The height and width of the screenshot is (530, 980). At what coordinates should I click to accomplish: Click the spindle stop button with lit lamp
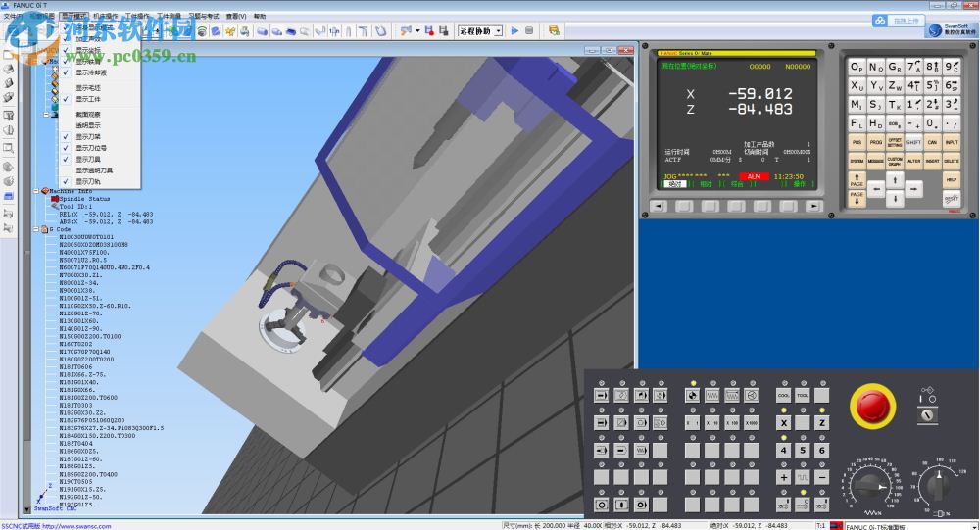click(x=803, y=505)
